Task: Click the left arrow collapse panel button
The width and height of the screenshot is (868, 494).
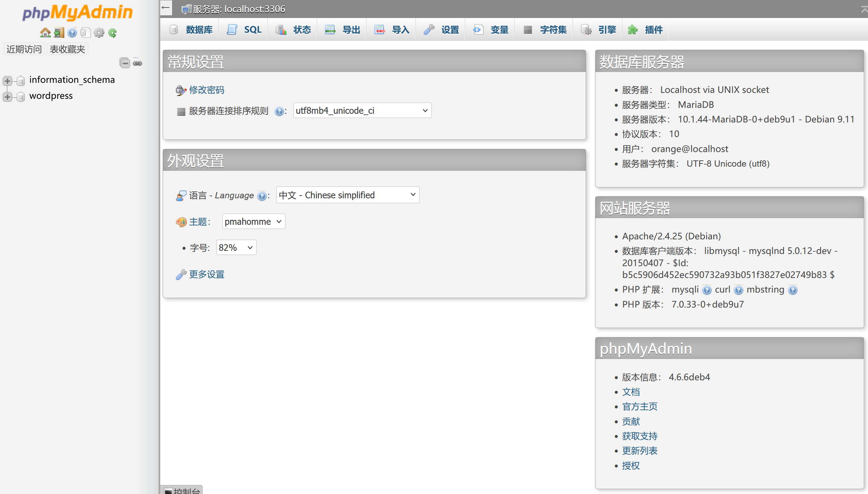Action: point(166,8)
